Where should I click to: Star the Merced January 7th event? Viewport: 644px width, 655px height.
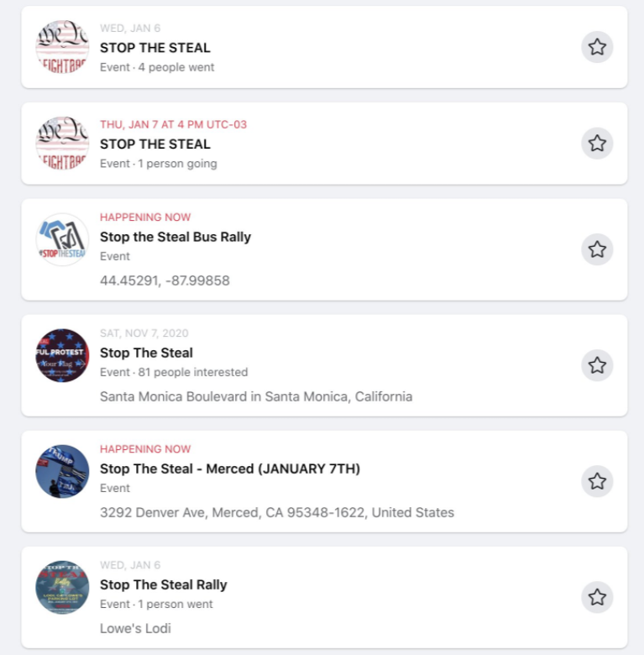coord(597,481)
